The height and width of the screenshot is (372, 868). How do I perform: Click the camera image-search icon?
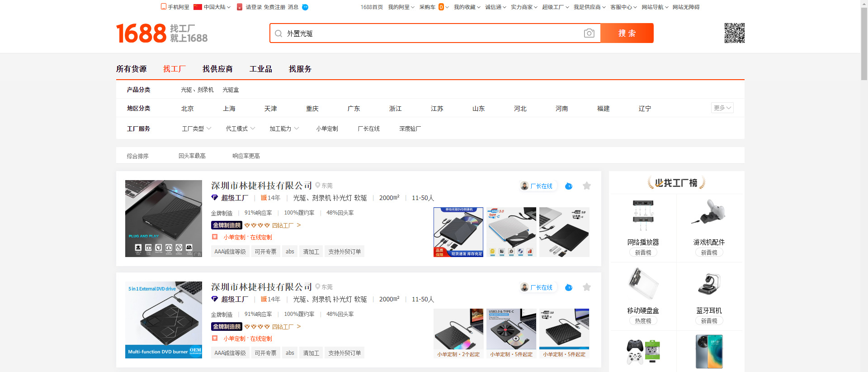click(589, 33)
